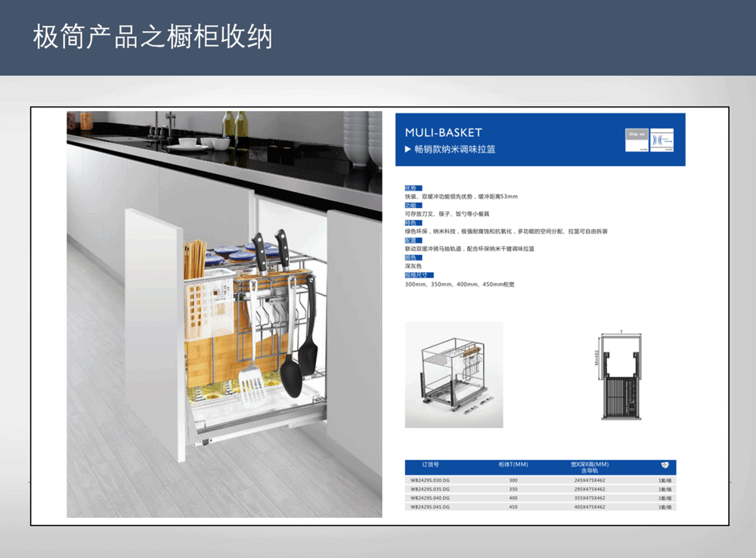Image resolution: width=756 pixels, height=558 pixels.
Task: Click the 柜体T(MM) column header
Action: [x=513, y=464]
